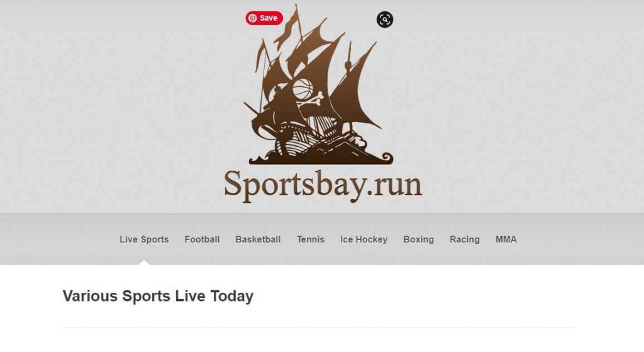Open the Football section

pos(202,239)
